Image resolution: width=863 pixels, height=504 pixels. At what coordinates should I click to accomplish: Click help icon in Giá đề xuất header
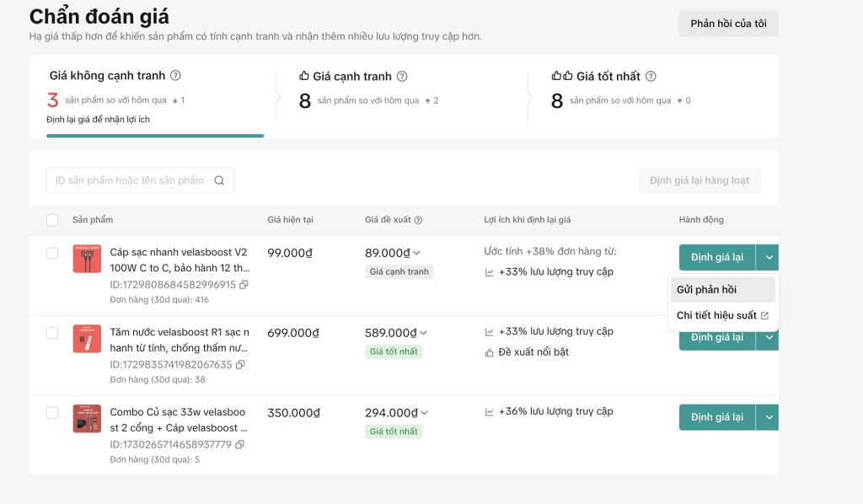tap(419, 221)
